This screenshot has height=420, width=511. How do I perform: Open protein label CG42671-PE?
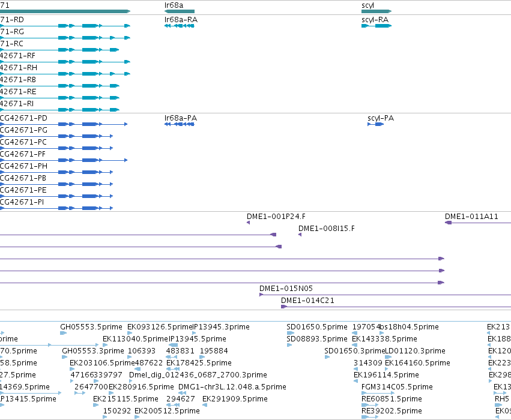[23, 190]
